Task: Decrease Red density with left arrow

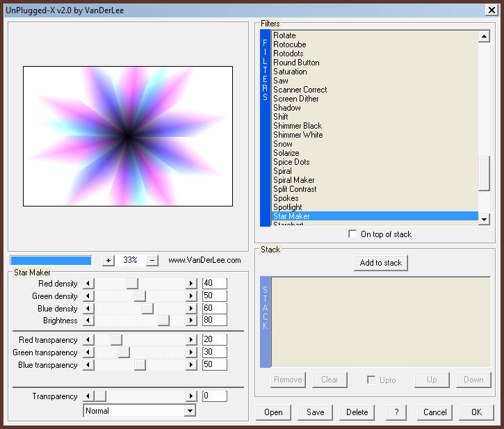Action: (88, 283)
